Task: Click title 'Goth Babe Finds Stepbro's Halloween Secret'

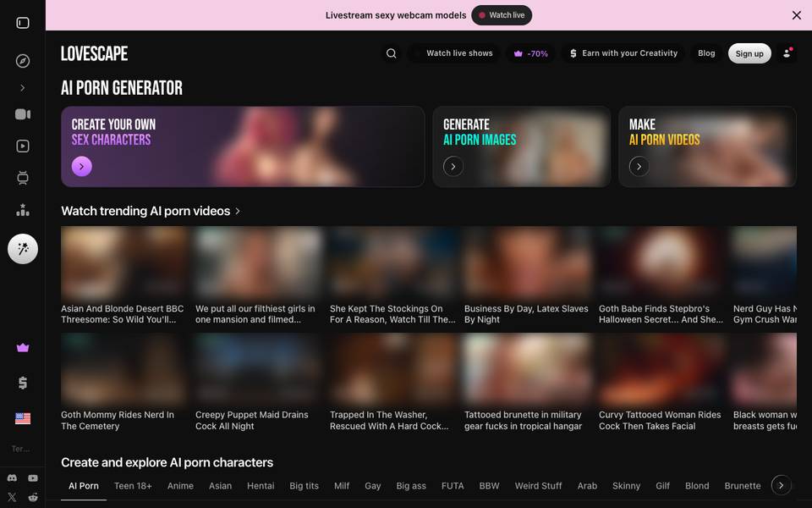Action: [x=661, y=314]
